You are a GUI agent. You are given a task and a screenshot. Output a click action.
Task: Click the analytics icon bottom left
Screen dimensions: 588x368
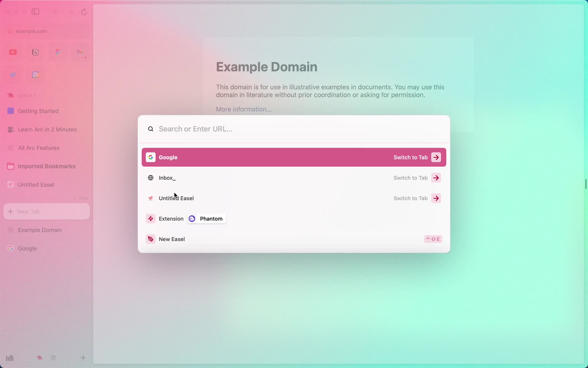tap(9, 357)
